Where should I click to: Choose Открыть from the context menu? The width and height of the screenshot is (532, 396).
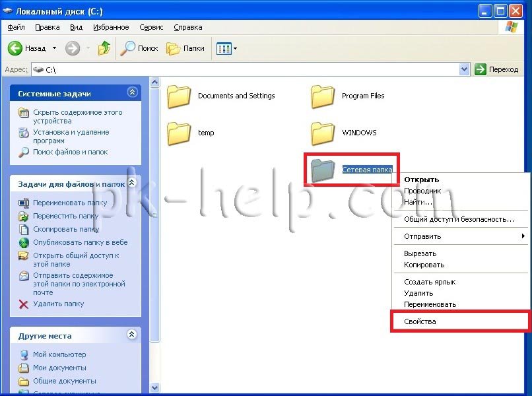click(461, 180)
